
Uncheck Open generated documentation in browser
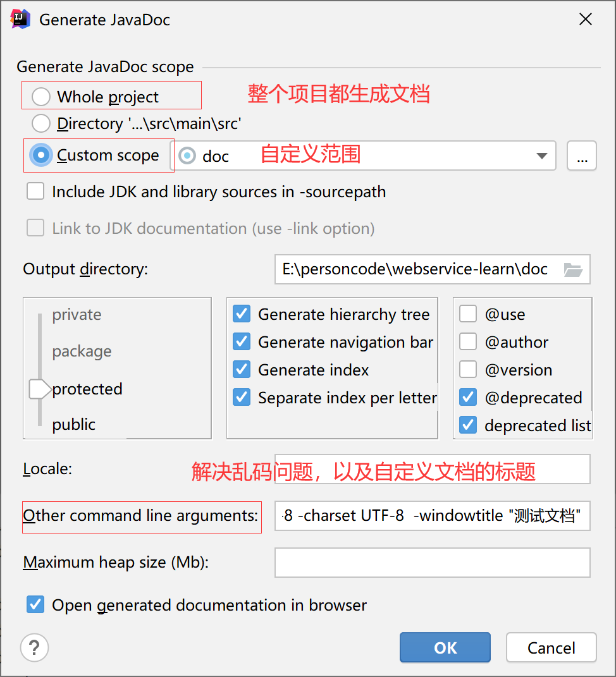(x=35, y=604)
